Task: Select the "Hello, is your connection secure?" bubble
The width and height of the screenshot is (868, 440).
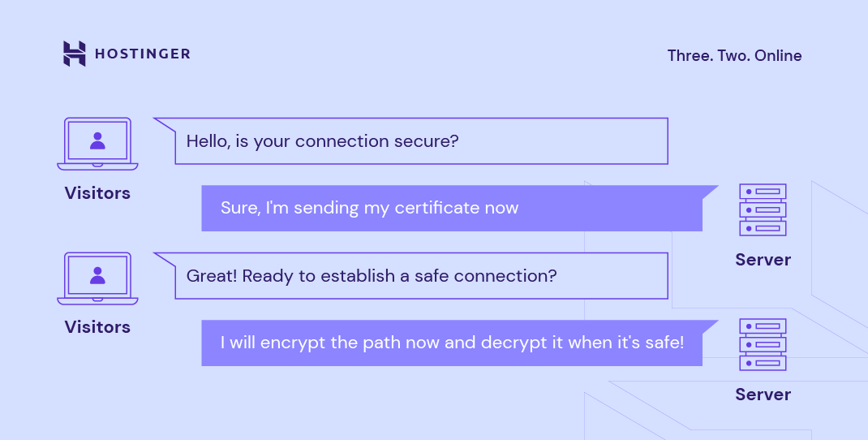Action: point(421,141)
